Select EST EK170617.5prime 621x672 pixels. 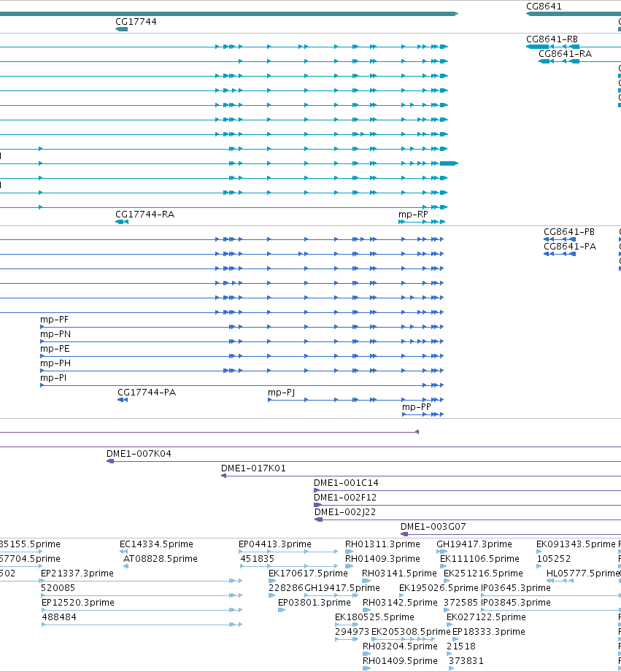[308, 573]
